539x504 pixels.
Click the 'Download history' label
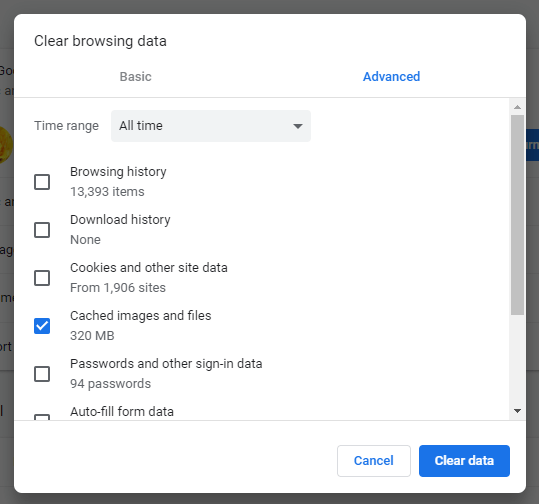120,220
